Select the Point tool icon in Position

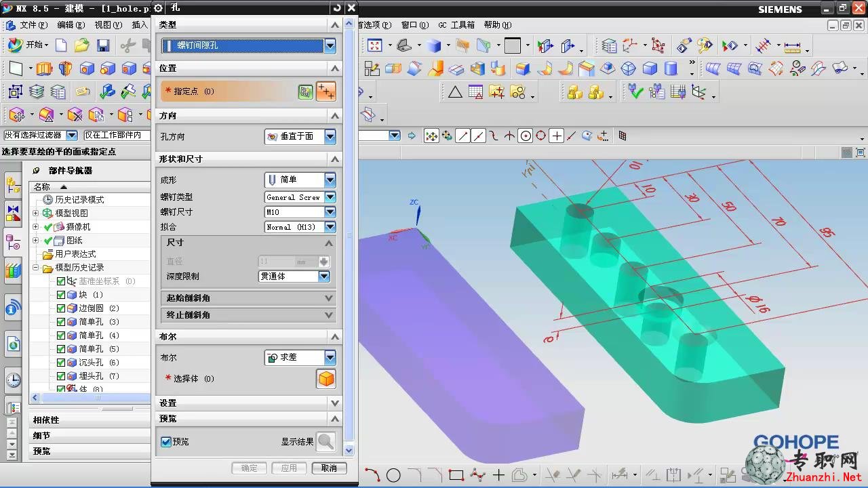[326, 91]
